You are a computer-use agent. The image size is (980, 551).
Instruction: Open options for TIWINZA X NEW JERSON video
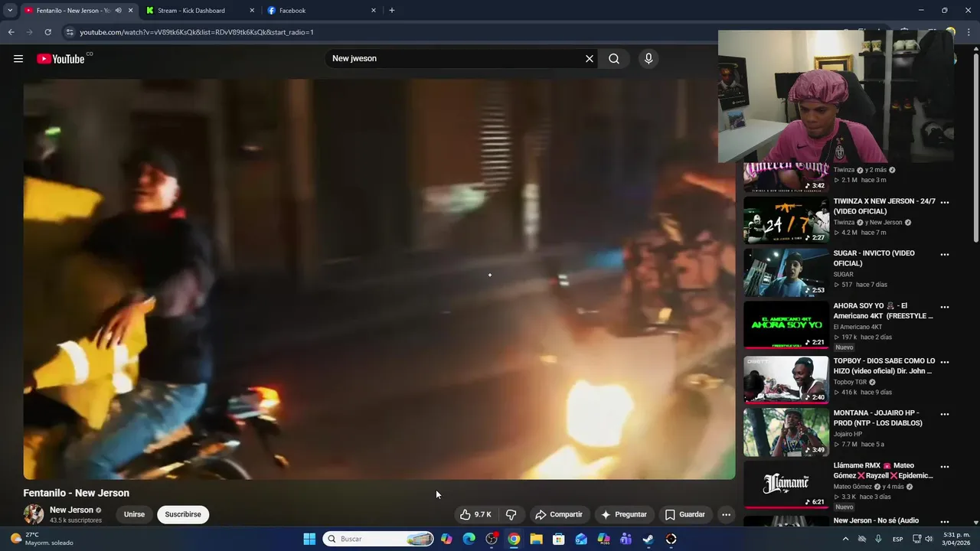[x=945, y=202]
